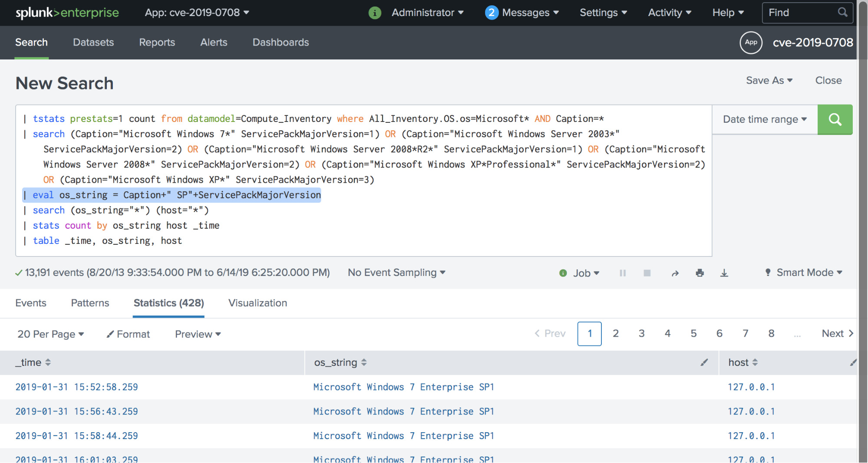Switch to the Patterns tab

click(x=90, y=303)
